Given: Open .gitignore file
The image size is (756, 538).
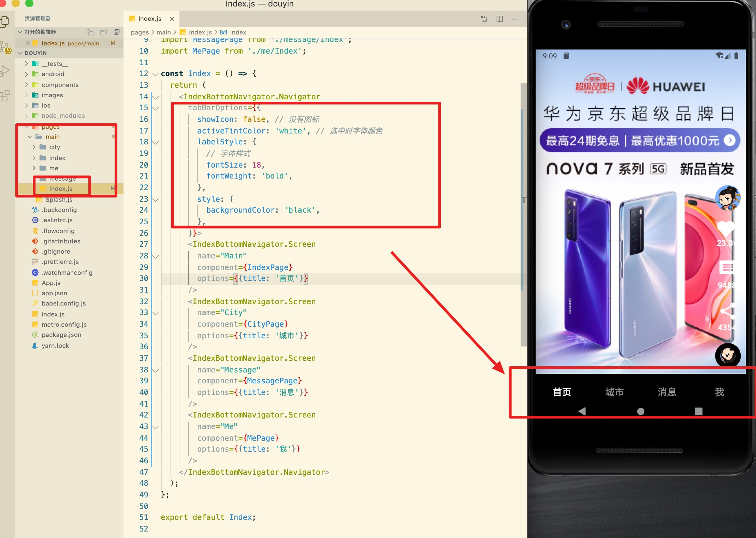Looking at the screenshot, I should coord(56,252).
